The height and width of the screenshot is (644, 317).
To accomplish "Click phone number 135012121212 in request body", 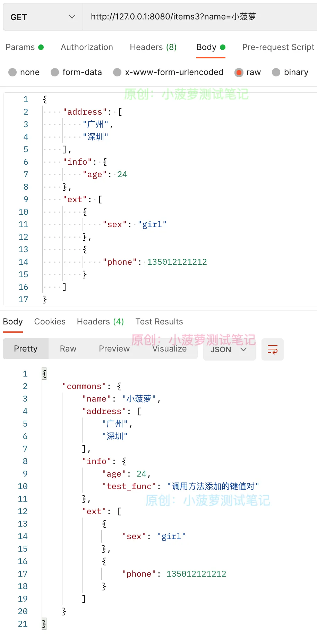I will point(177,262).
